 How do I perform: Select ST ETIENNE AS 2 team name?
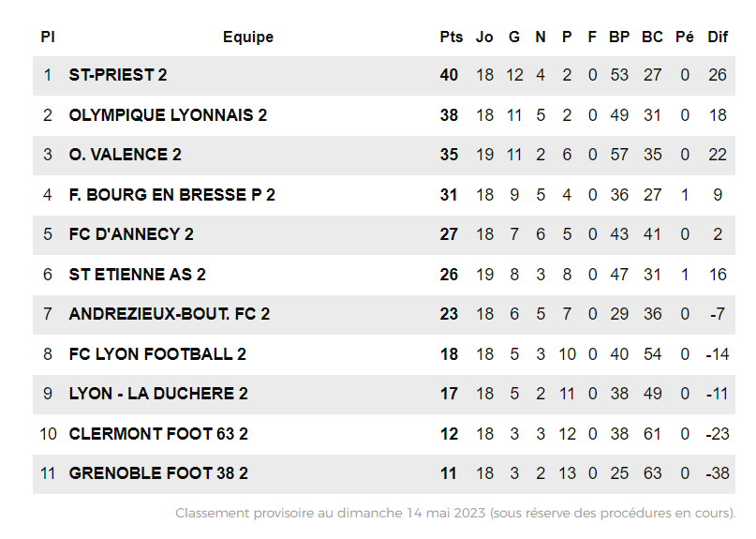tap(137, 275)
